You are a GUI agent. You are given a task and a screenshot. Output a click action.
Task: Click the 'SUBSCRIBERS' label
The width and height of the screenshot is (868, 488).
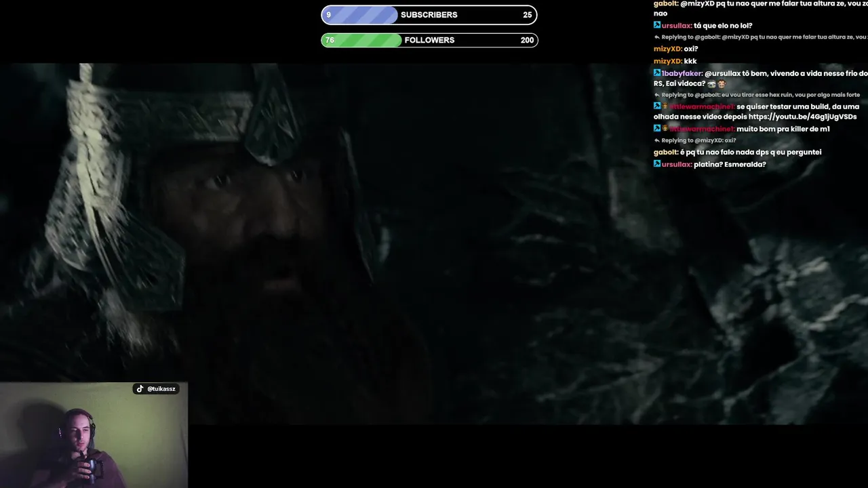429,15
